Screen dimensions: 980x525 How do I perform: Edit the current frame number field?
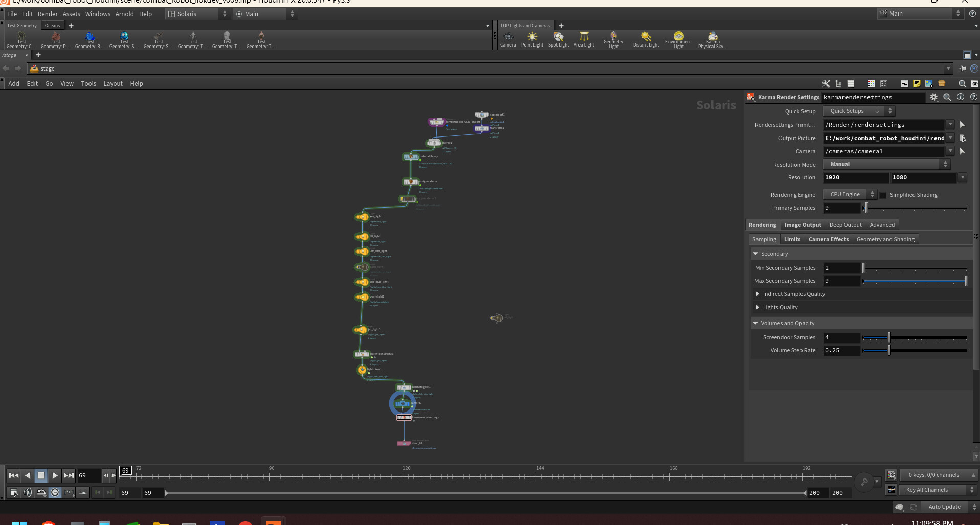click(x=88, y=475)
